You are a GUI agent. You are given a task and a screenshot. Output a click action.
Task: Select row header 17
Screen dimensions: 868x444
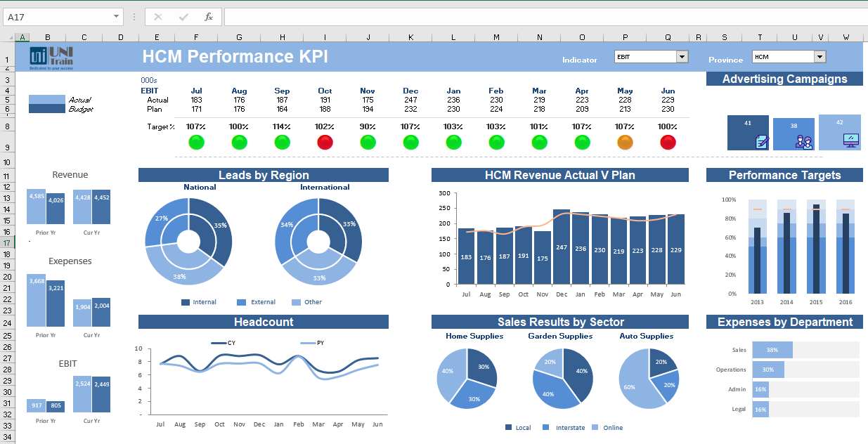(6, 243)
